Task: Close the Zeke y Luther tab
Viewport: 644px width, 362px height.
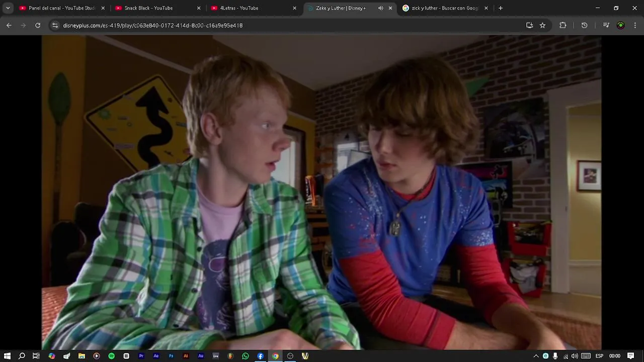Action: (x=390, y=8)
